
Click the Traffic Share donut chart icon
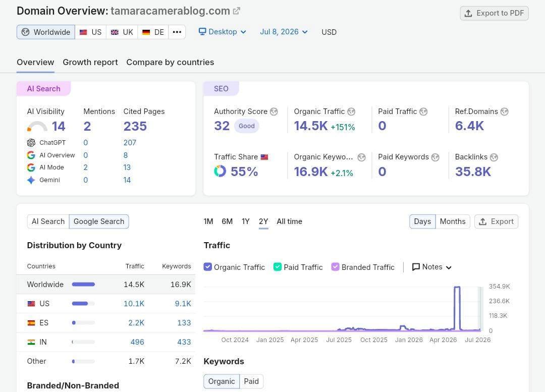220,171
